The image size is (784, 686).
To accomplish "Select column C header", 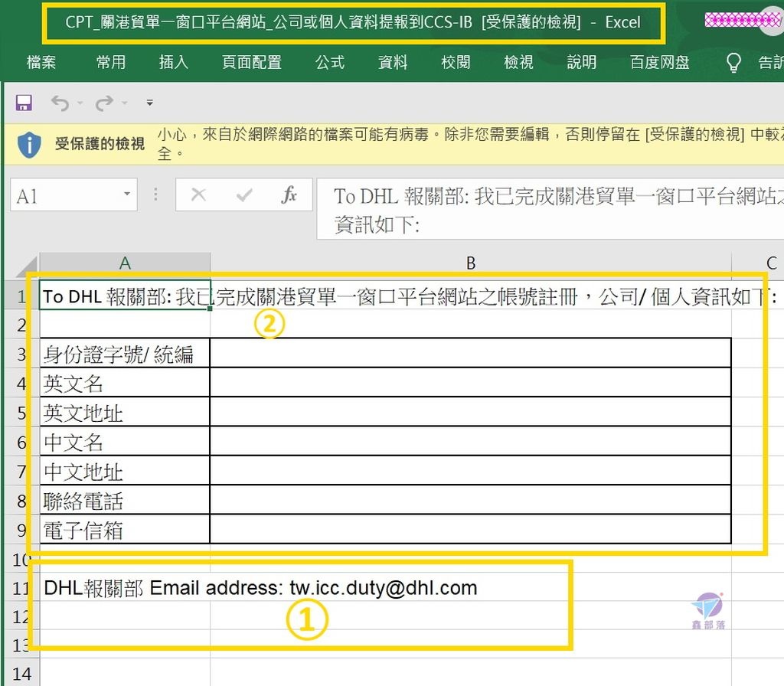I will tap(758, 263).
